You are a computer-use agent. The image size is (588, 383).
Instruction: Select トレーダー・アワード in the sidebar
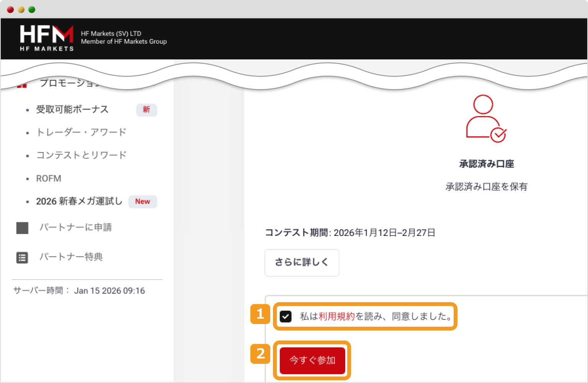click(81, 132)
